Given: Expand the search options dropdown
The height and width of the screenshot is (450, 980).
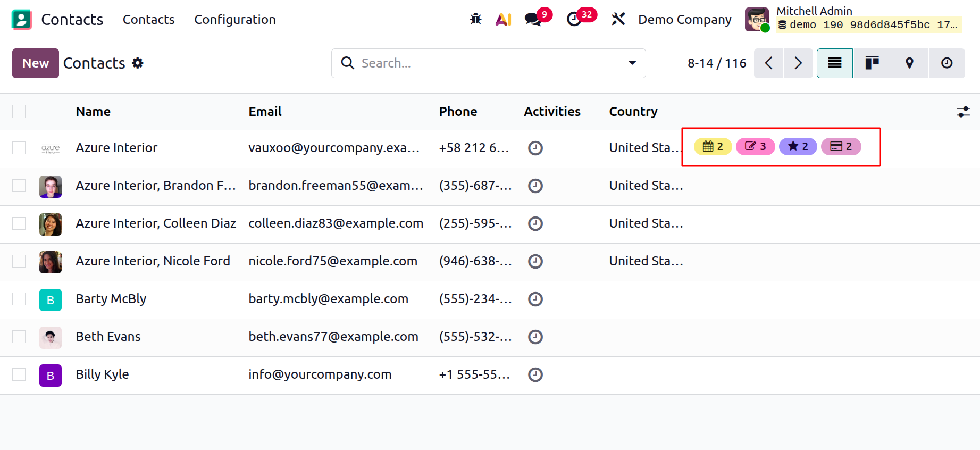Looking at the screenshot, I should (x=632, y=63).
